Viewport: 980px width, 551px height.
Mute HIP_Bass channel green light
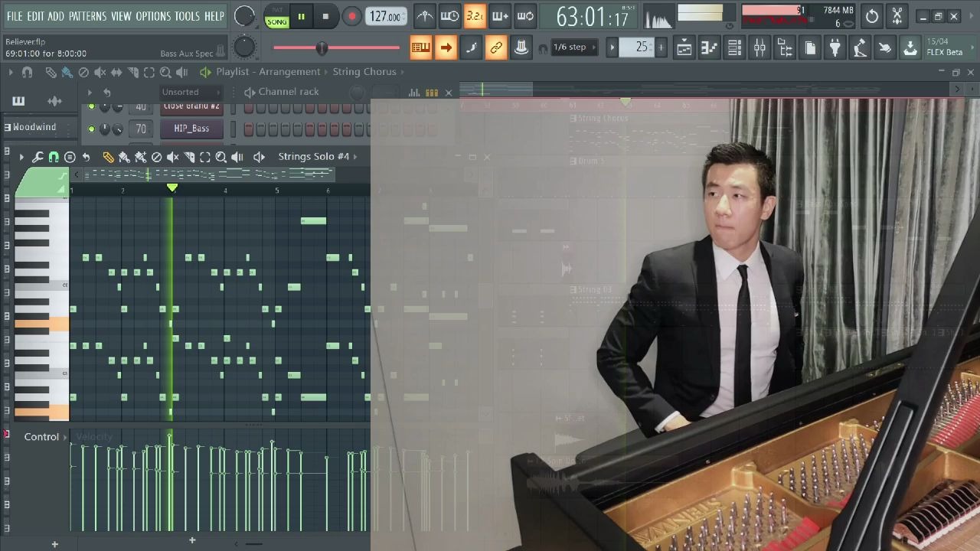(x=92, y=129)
